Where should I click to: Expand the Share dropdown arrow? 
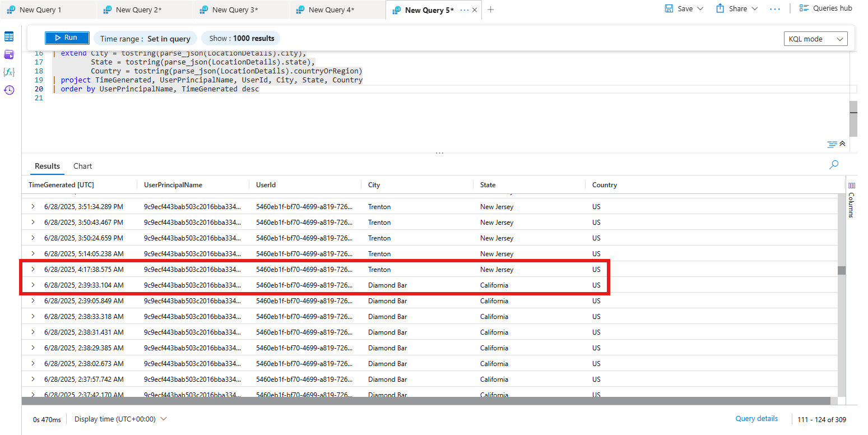click(x=754, y=9)
